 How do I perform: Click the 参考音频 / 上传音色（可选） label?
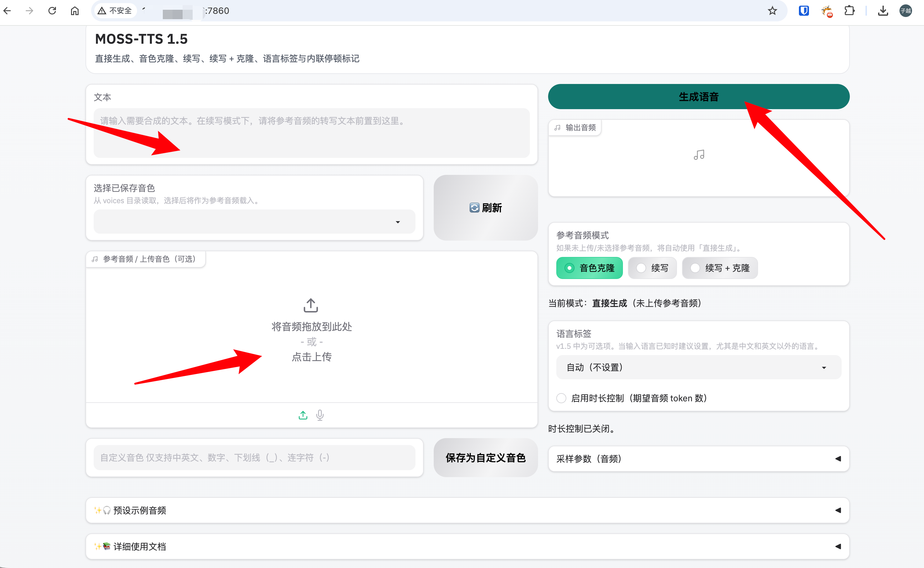click(146, 259)
